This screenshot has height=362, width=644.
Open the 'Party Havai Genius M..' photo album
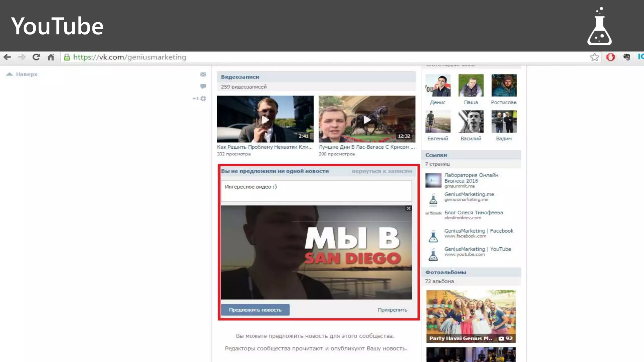(471, 316)
